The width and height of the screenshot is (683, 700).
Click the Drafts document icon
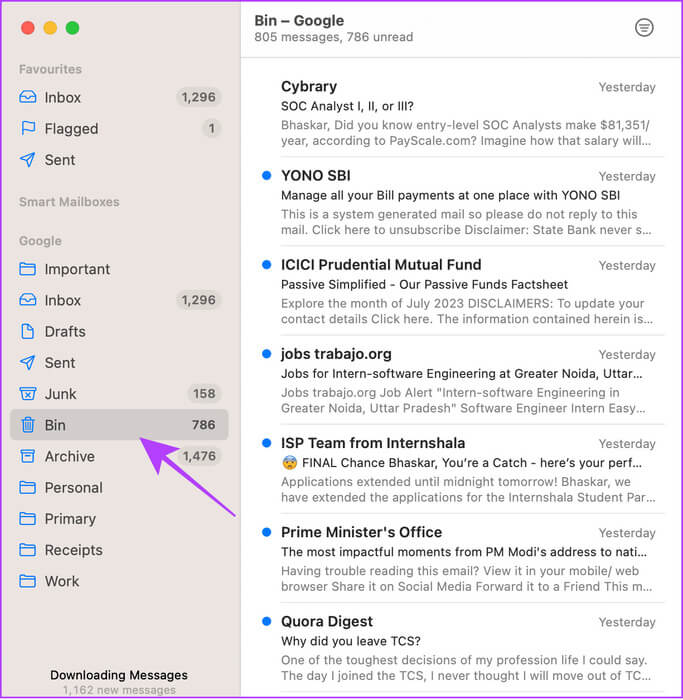28,331
